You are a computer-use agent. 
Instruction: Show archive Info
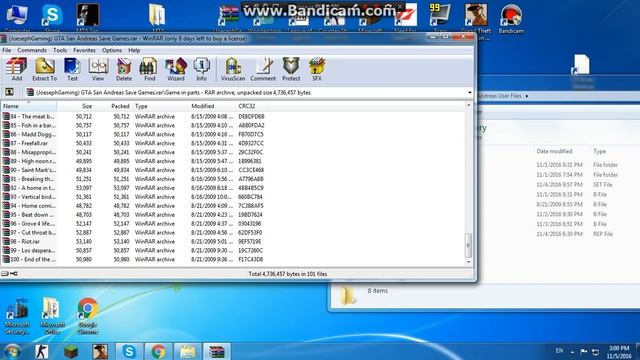(201, 69)
